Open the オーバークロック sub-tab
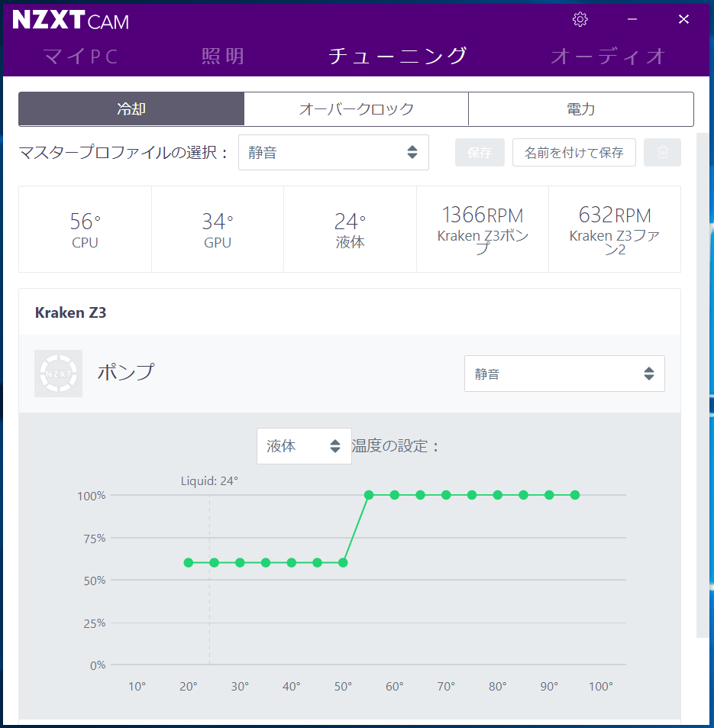This screenshot has height=728, width=714. (356, 109)
